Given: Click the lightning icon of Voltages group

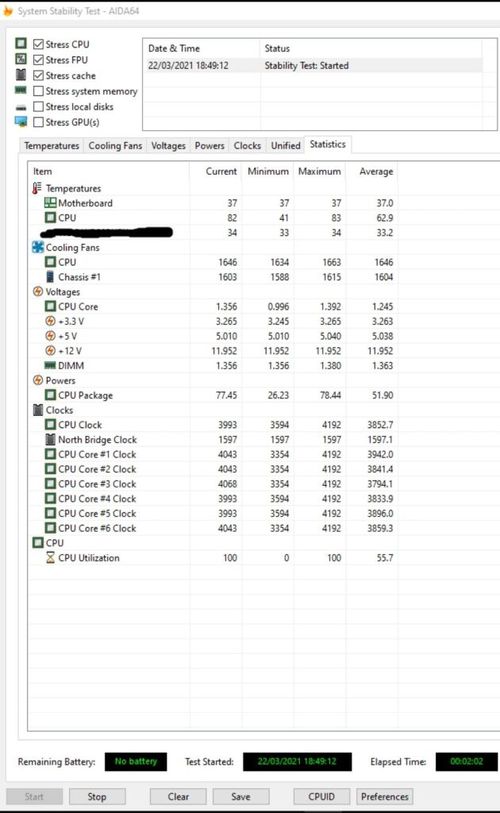Looking at the screenshot, I should 38,291.
